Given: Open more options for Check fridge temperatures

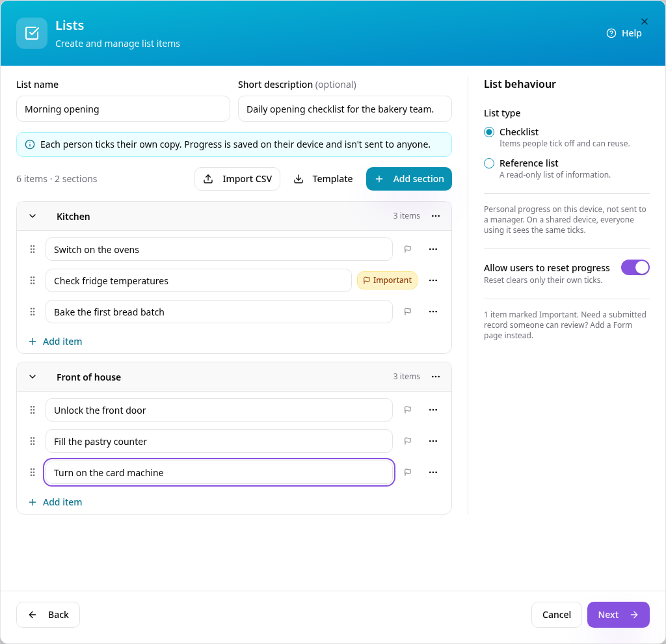Looking at the screenshot, I should point(433,280).
